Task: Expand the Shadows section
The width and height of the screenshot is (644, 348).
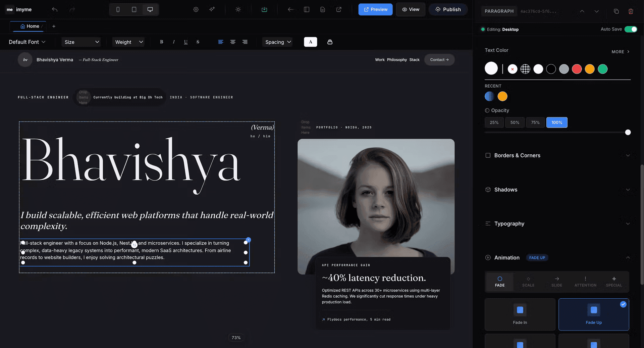Action: 557,190
